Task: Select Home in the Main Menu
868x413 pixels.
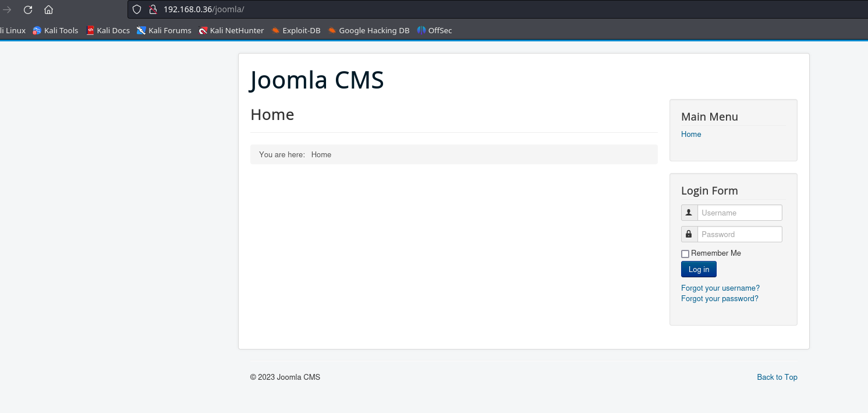Action: (x=691, y=134)
